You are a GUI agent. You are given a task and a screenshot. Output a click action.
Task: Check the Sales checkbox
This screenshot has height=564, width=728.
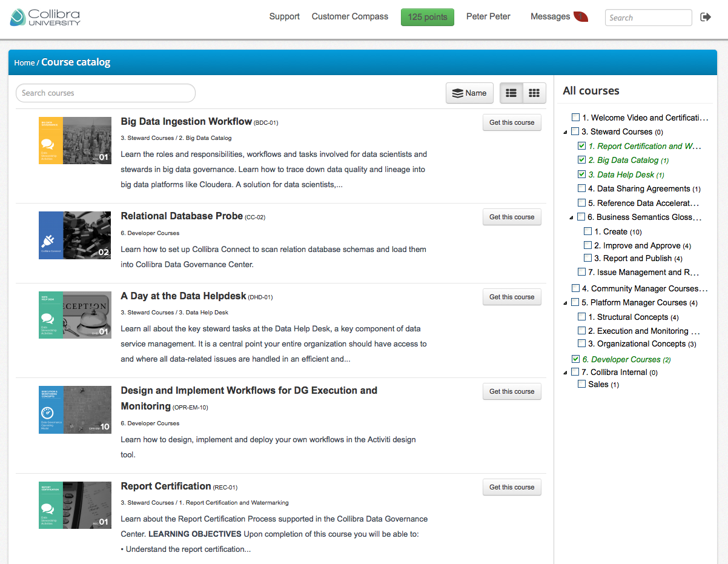coord(581,384)
